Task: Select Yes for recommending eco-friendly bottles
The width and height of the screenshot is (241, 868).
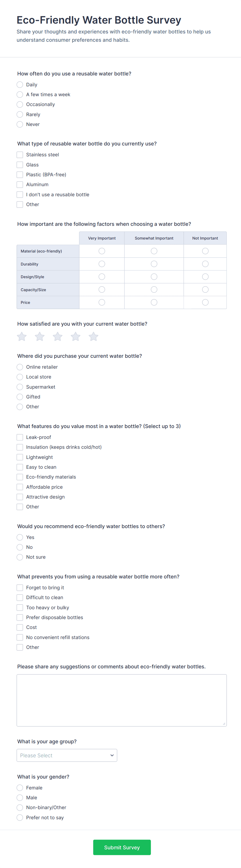Action: click(x=20, y=537)
